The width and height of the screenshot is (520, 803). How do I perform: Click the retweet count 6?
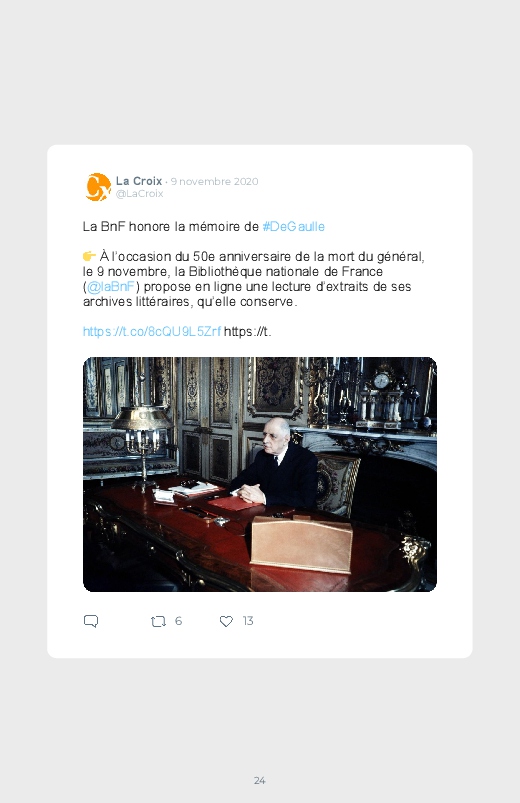click(x=178, y=621)
